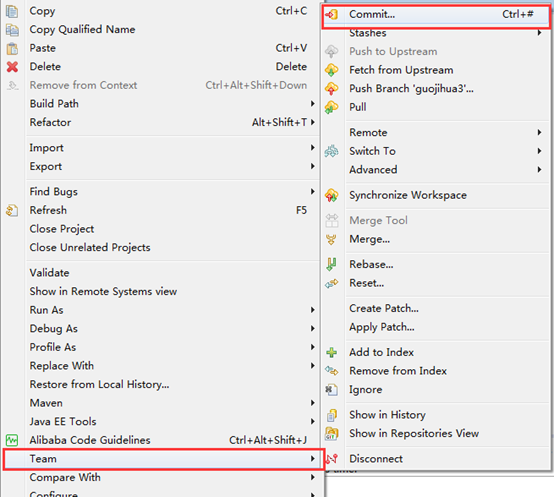Select Close Project
This screenshot has height=497, width=554.
[62, 229]
